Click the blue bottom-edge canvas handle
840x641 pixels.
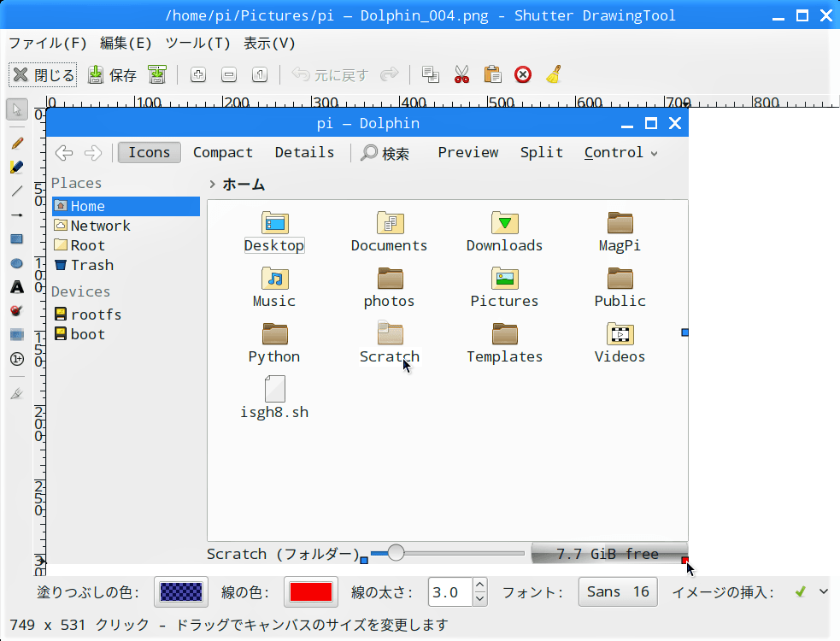tap(364, 561)
